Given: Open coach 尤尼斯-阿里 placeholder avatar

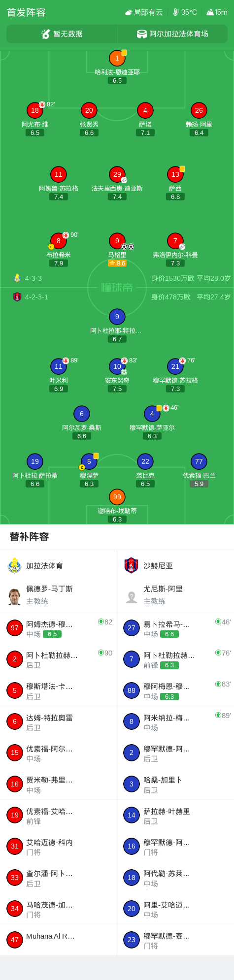Looking at the screenshot, I should pos(131,596).
